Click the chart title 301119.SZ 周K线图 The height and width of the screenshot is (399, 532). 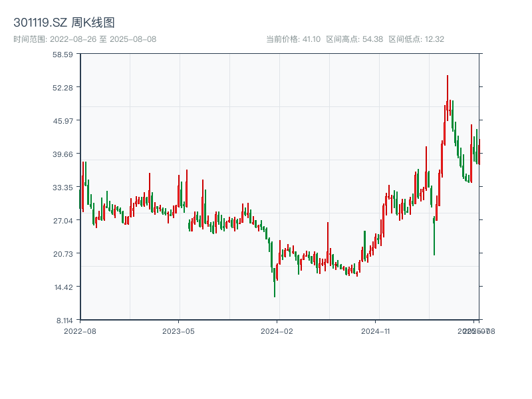(x=64, y=23)
